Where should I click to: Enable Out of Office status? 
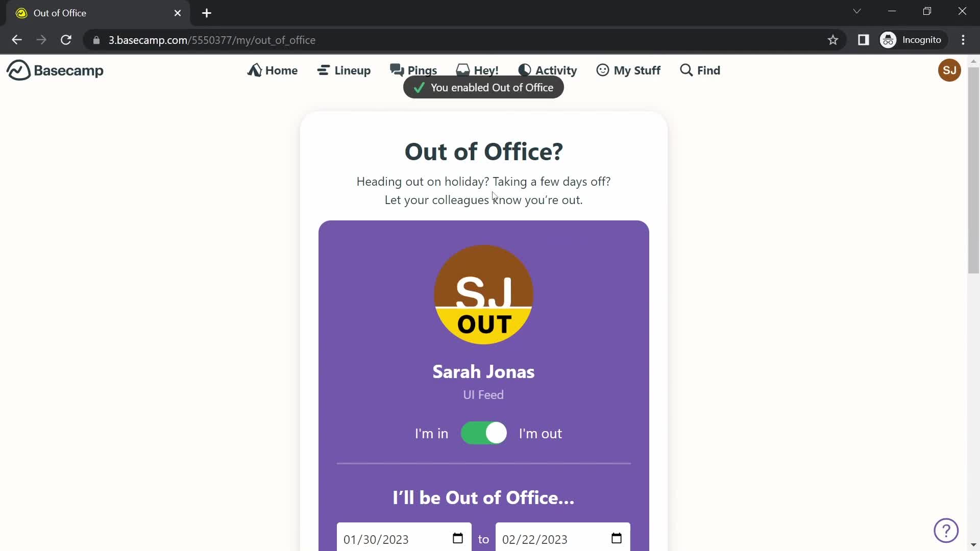coord(483,433)
